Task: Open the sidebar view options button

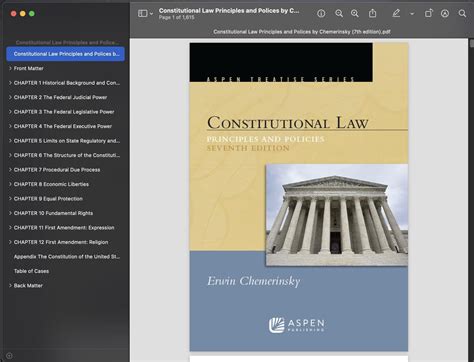Action: pos(143,13)
